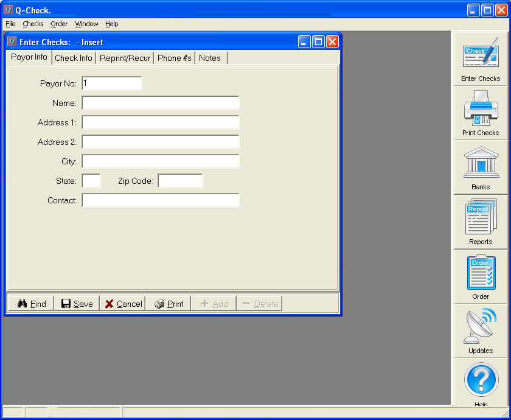
Task: Minimize the Enter Checks window
Action: click(x=304, y=42)
